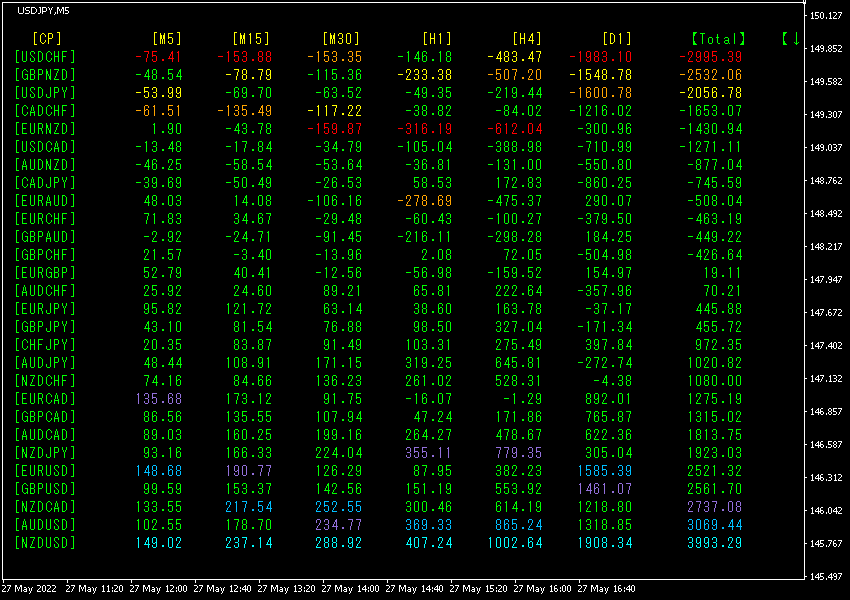Click the Total column header
The width and height of the screenshot is (850, 600).
click(718, 38)
